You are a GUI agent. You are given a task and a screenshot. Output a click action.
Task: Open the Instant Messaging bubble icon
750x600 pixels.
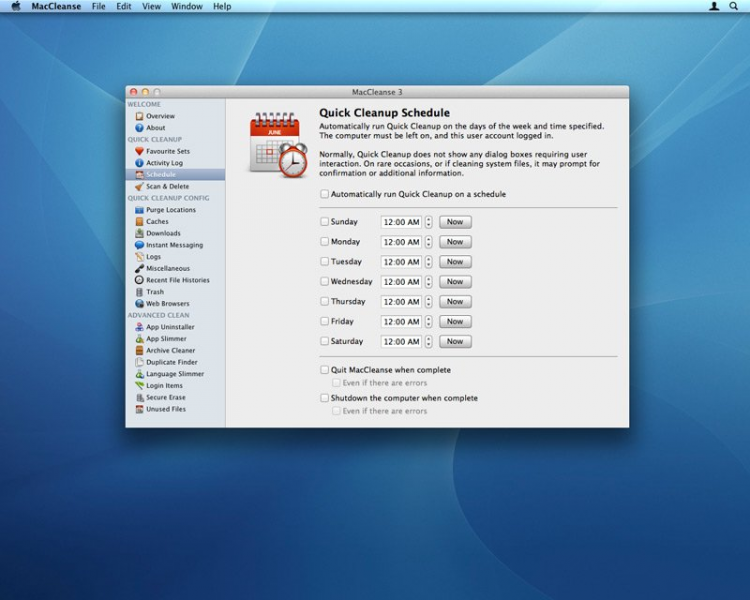139,245
